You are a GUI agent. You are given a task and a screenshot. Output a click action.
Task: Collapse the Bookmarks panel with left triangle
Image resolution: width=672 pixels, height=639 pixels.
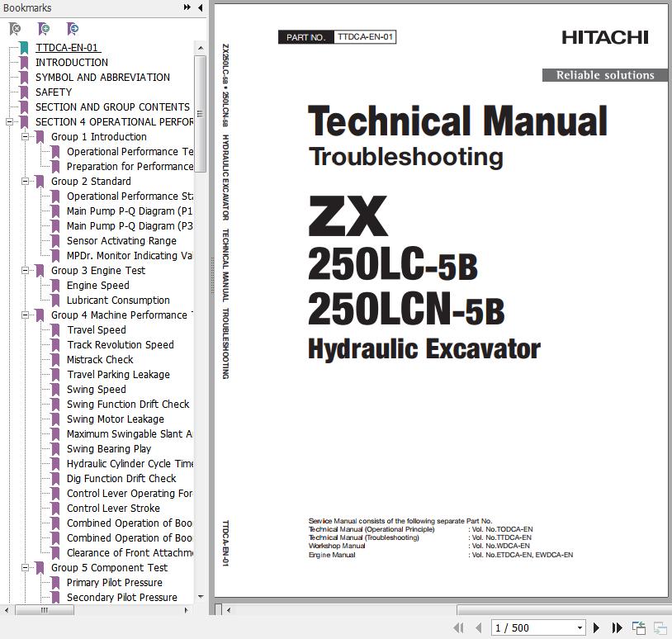tap(200, 7)
